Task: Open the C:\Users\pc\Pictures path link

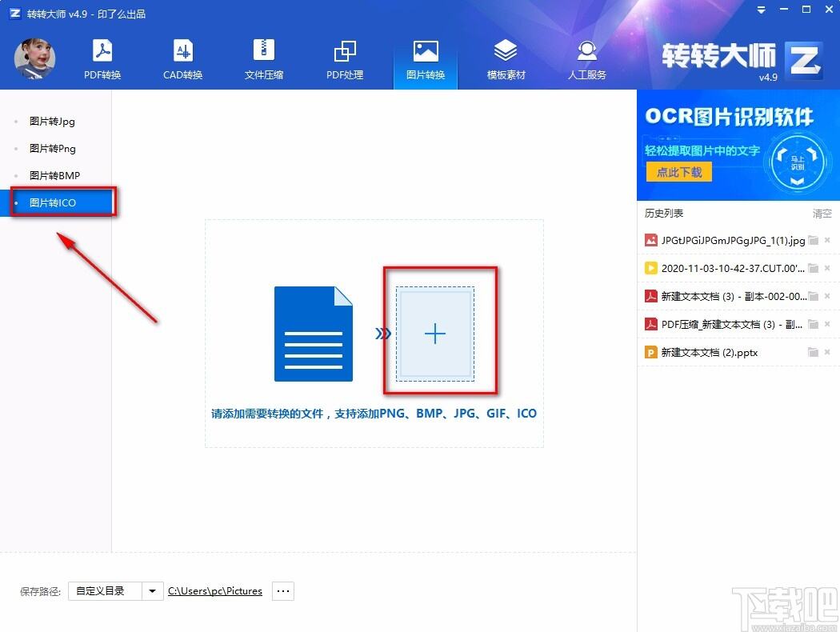Action: (215, 591)
